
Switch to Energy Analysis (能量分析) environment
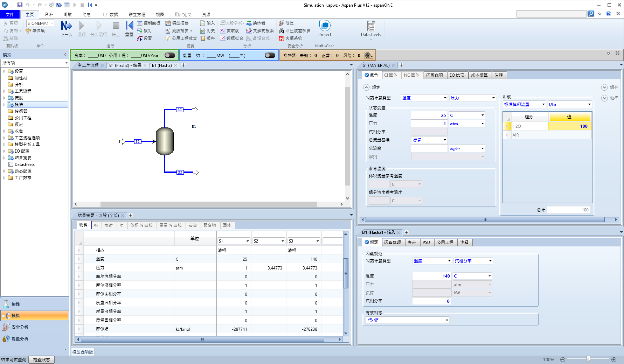35,338
